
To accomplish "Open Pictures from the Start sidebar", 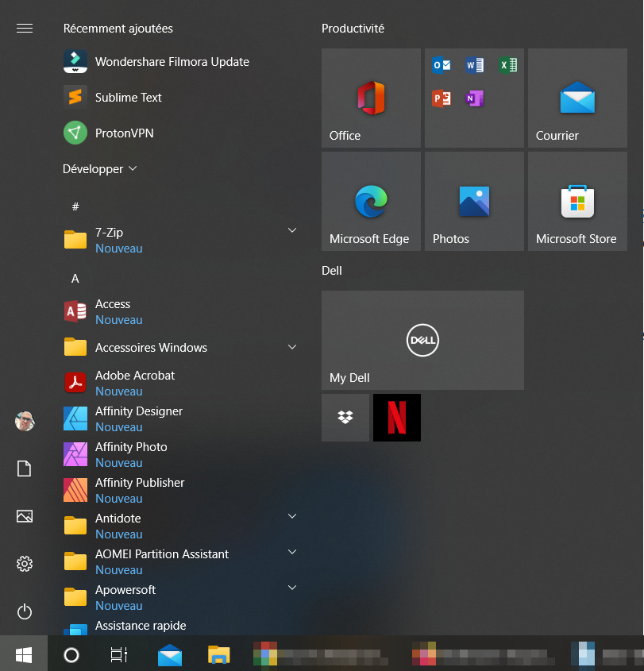I will pyautogui.click(x=25, y=516).
